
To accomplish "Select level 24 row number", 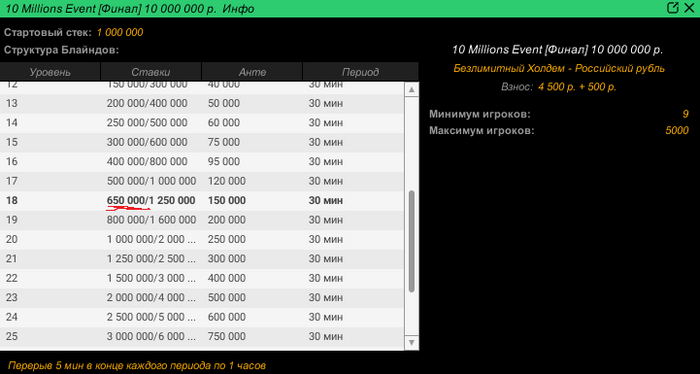I will [12, 317].
